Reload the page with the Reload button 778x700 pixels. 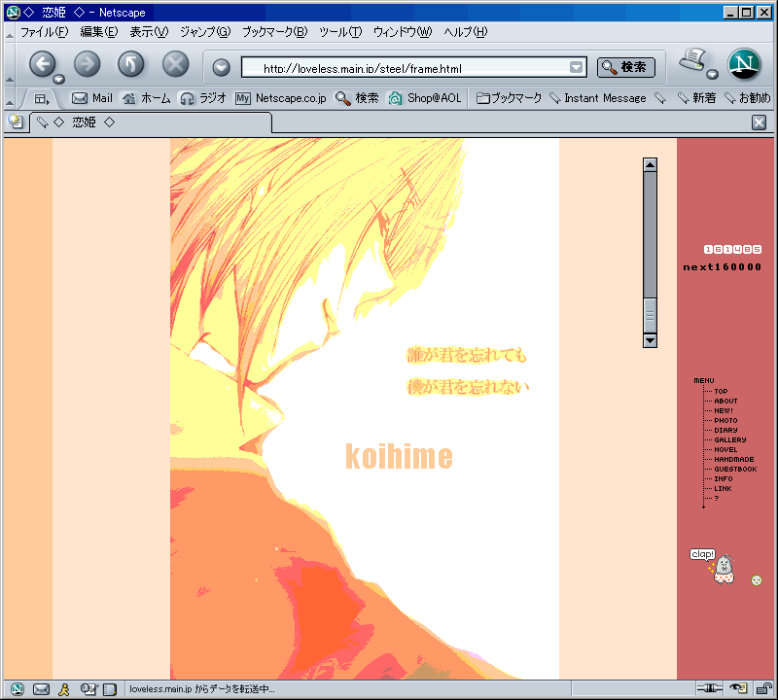131,64
